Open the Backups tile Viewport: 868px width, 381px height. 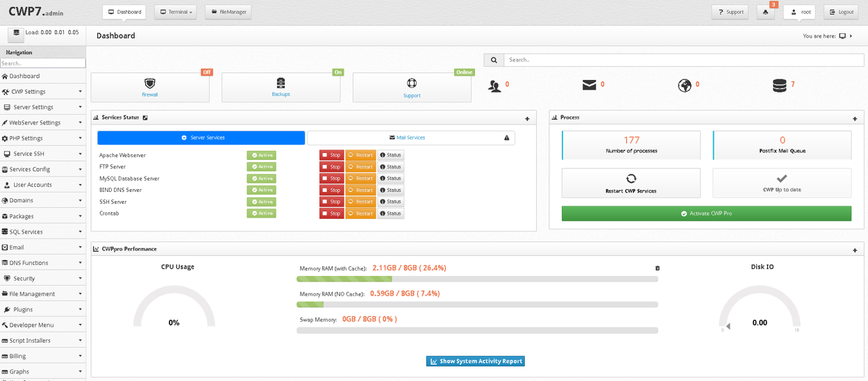click(x=281, y=87)
